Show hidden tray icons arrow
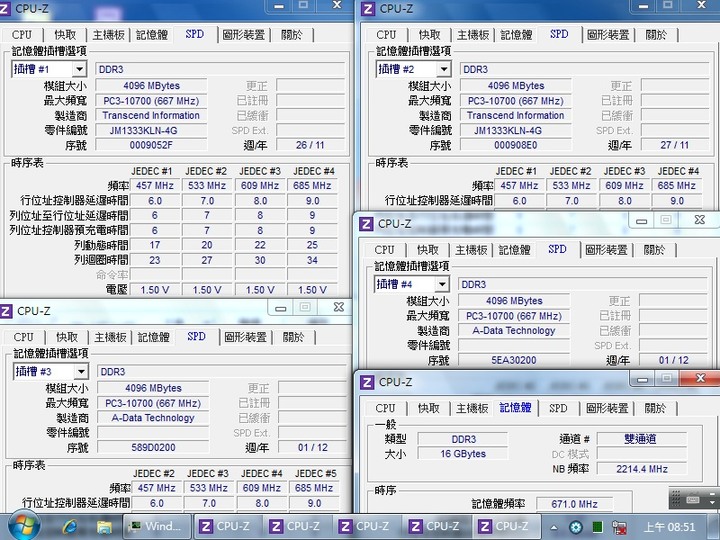 (x=554, y=528)
